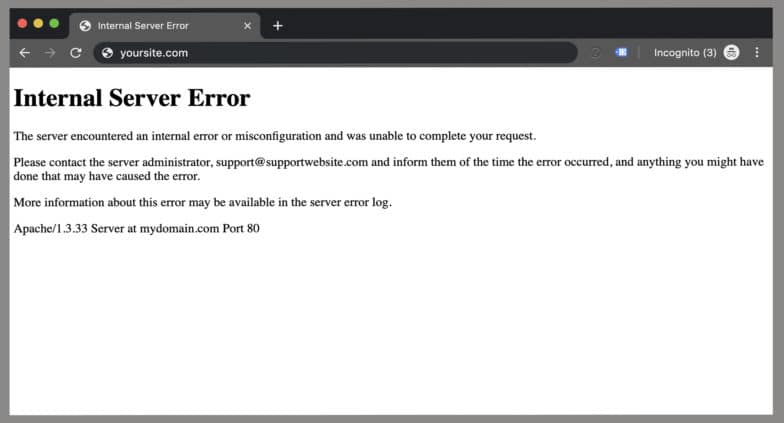Focus the yoursite.com address bar
This screenshot has width=784, height=423.
[x=335, y=52]
